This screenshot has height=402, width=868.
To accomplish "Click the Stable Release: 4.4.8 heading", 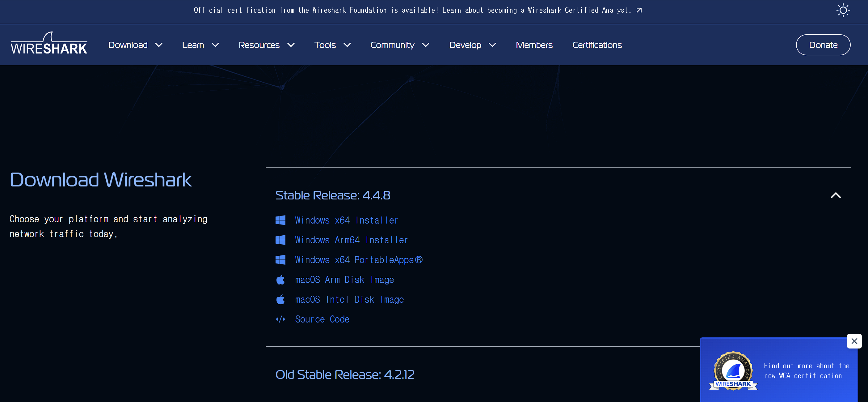I will point(333,195).
